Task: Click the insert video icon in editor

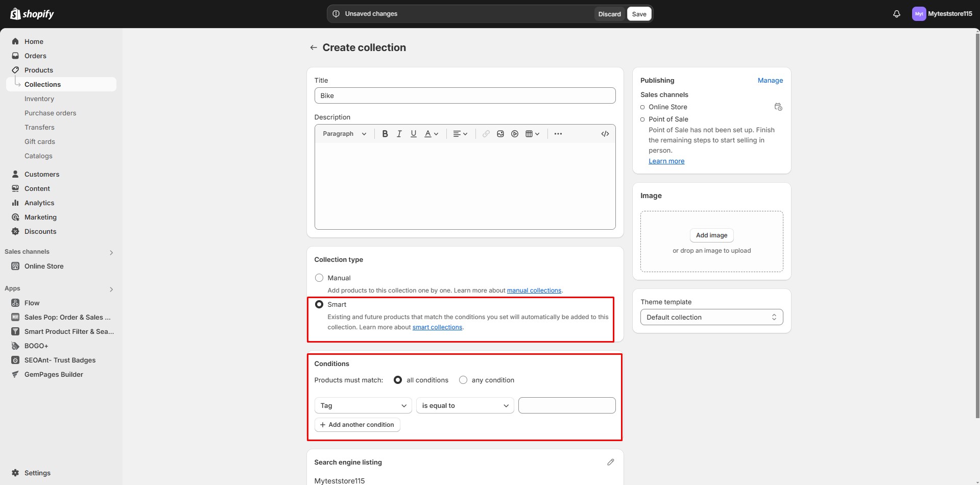Action: [x=515, y=134]
